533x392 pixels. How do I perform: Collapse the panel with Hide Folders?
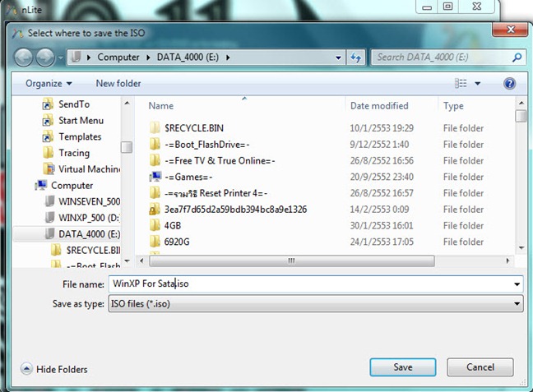[x=54, y=370]
